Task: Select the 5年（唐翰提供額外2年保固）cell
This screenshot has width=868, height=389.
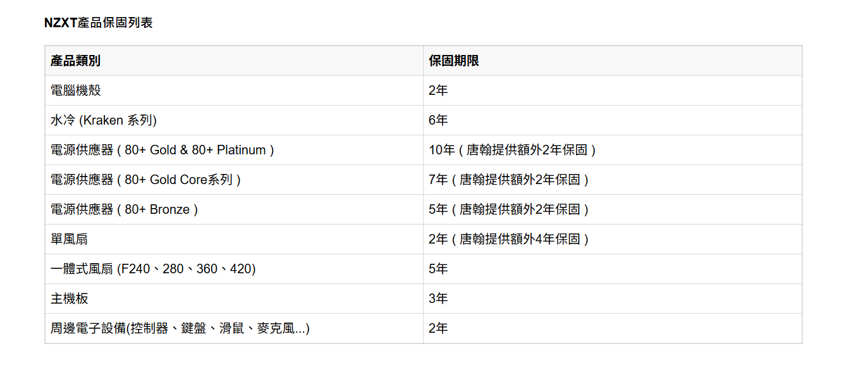Action: click(509, 209)
